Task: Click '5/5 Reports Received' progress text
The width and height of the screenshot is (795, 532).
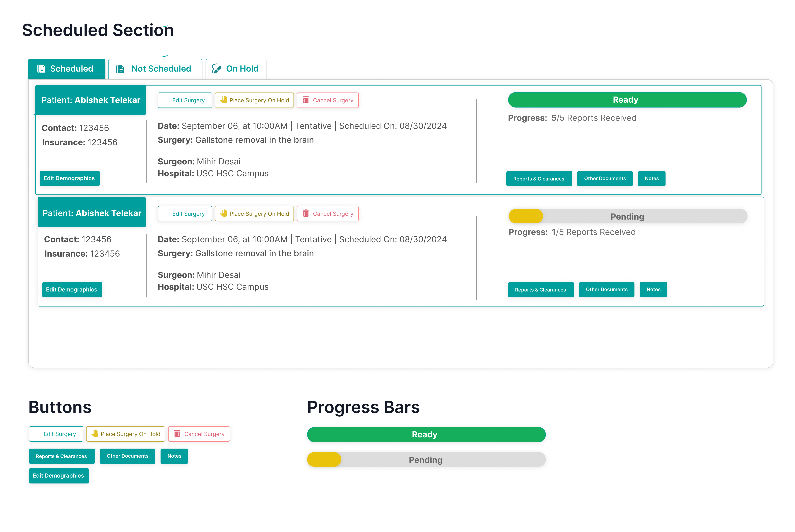Action: pos(593,118)
